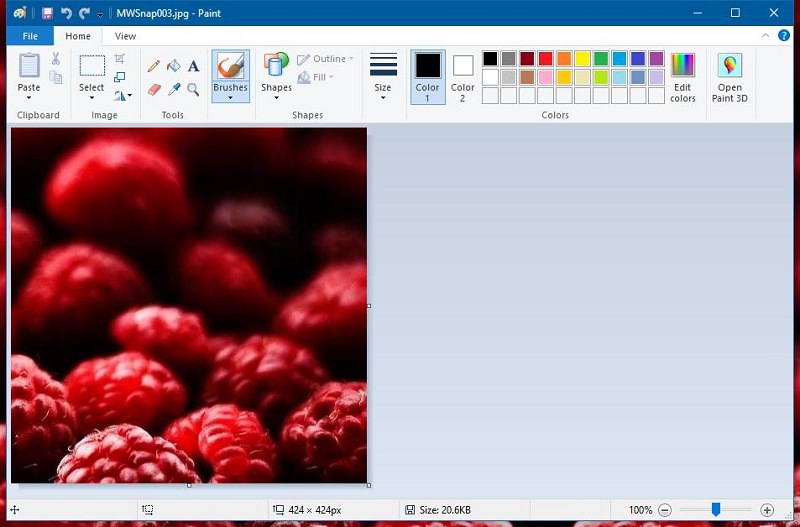Expand the Brushes dropdown arrow
Screen dimensions: 800x527
pyautogui.click(x=230, y=98)
